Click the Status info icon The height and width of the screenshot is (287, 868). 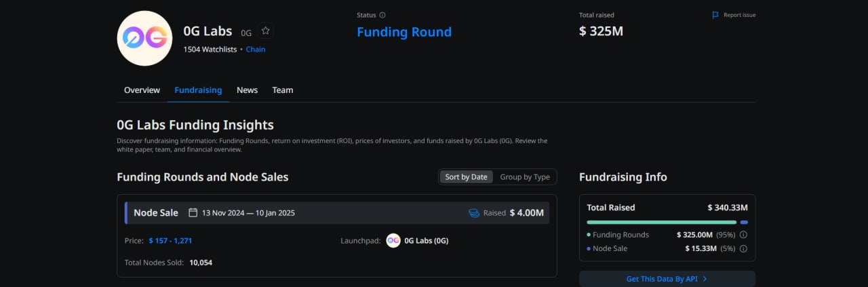click(382, 15)
